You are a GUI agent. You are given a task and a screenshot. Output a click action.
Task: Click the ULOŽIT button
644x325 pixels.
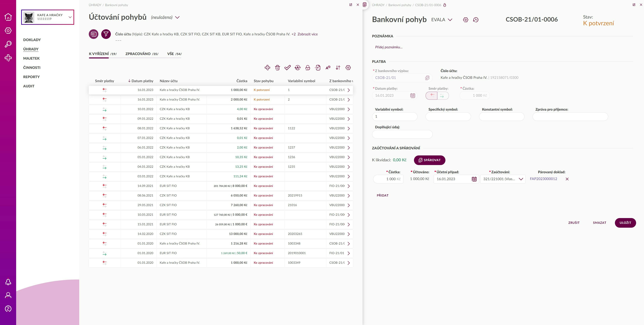pyautogui.click(x=625, y=223)
